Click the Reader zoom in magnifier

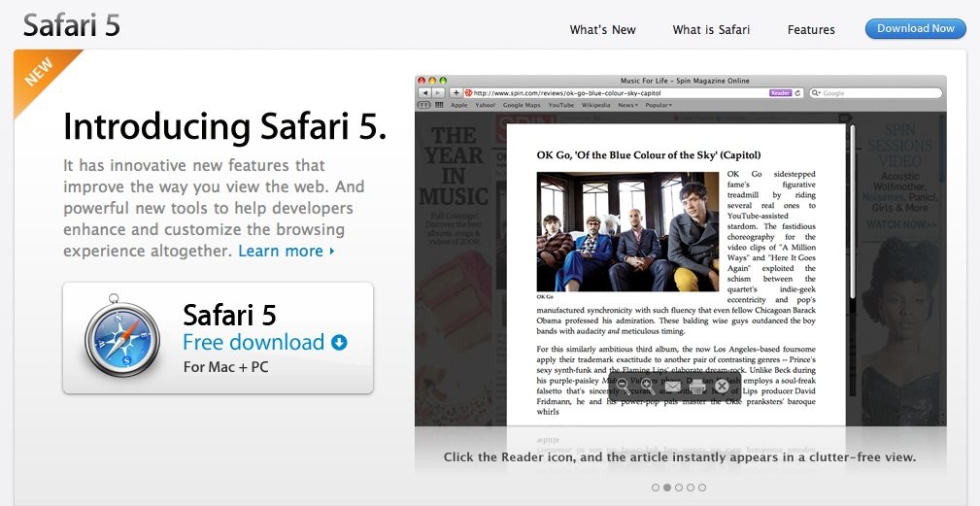coord(648,387)
